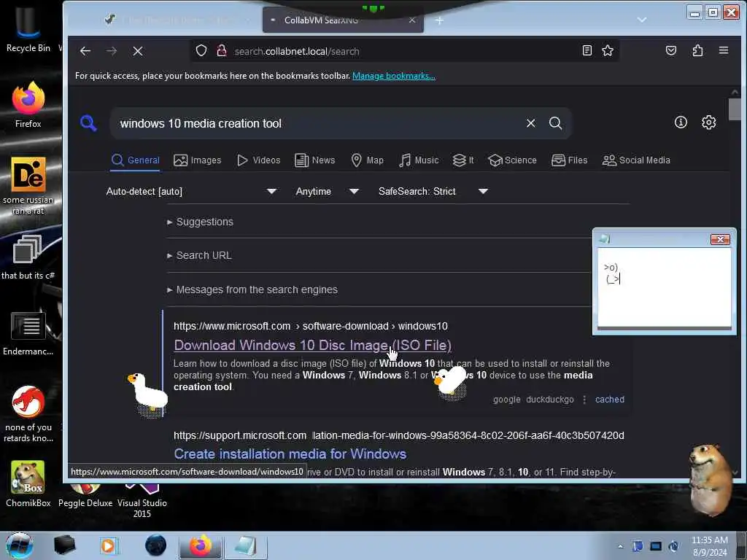Viewport: 747px width, 560px height.
Task: Submit search with magnifier button
Action: 555,123
